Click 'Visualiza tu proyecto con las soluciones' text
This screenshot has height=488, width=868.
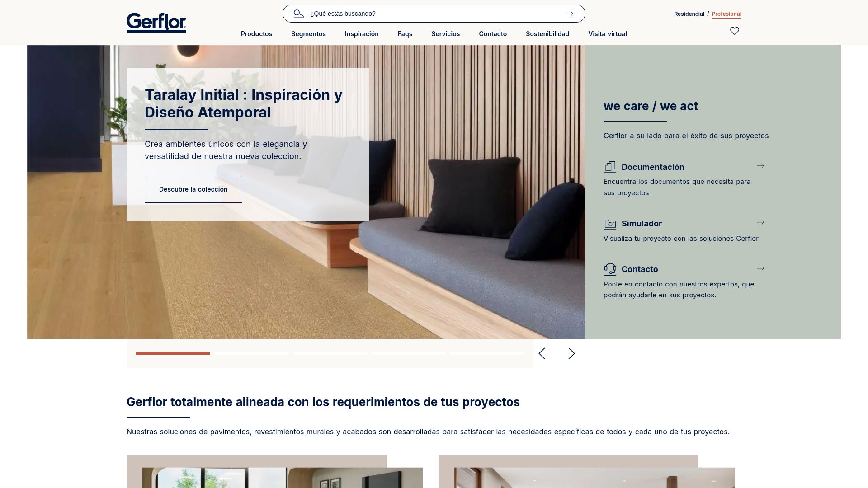click(681, 239)
